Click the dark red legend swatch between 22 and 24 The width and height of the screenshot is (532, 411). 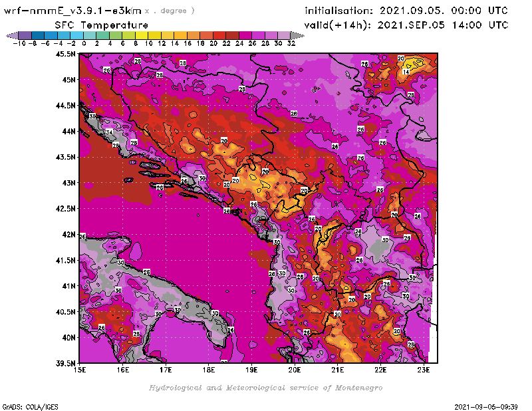(x=232, y=35)
